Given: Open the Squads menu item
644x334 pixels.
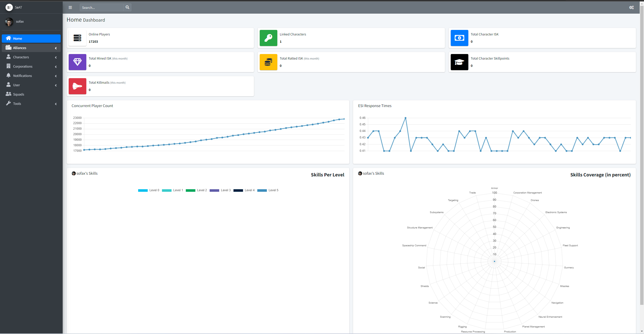Looking at the screenshot, I should (x=19, y=94).
